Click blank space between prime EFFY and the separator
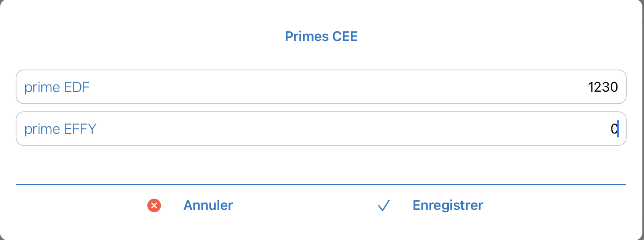Viewport: 644px width, 240px height. coord(321,165)
